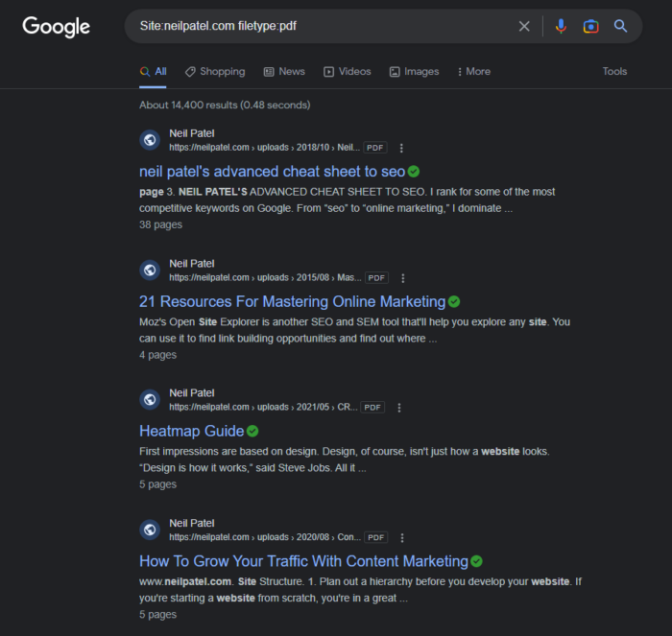The image size is (672, 636).
Task: Open the Heatmap Guide link
Action: point(192,431)
